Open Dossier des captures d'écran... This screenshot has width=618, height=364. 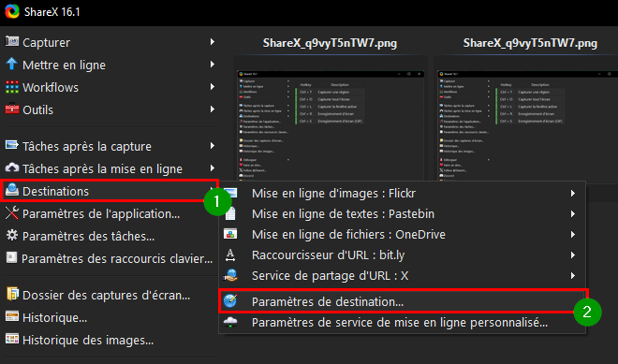[110, 295]
